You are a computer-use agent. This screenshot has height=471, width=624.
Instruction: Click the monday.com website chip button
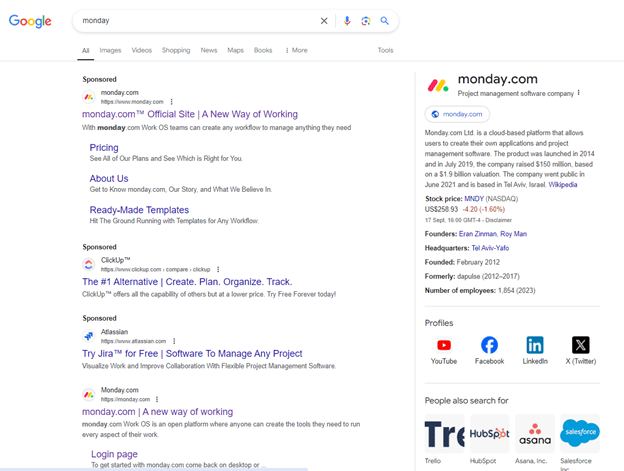point(457,114)
